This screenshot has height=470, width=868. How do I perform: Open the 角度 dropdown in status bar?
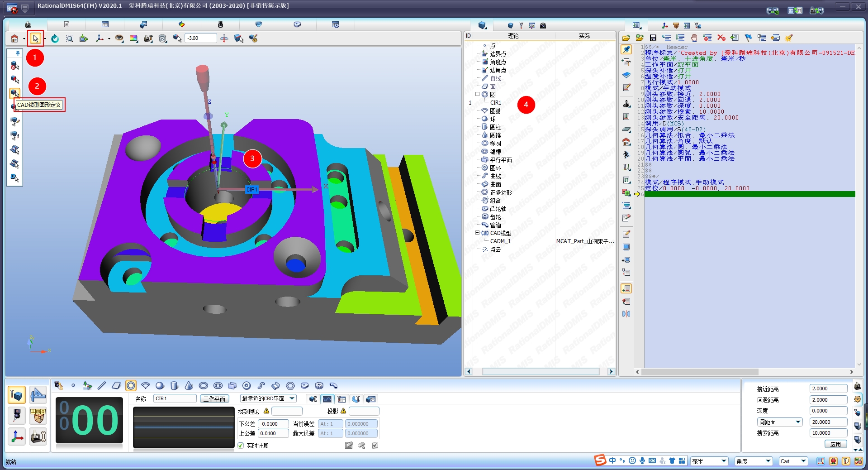(768, 461)
